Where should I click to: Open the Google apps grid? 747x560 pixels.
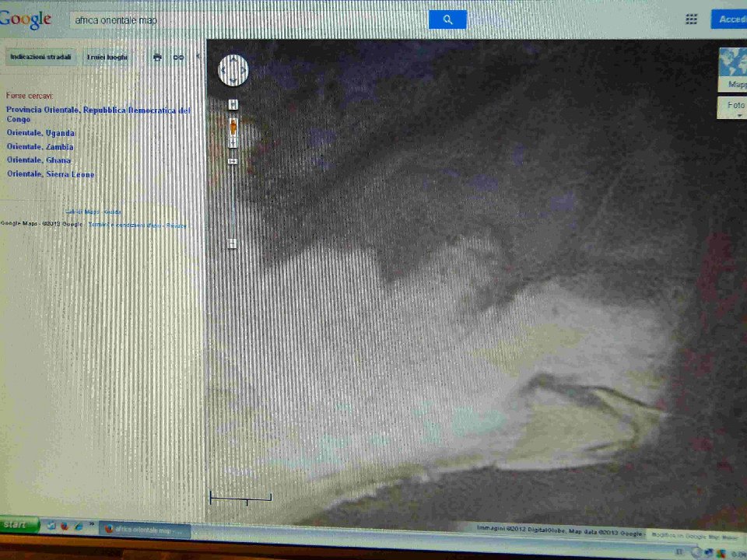691,19
